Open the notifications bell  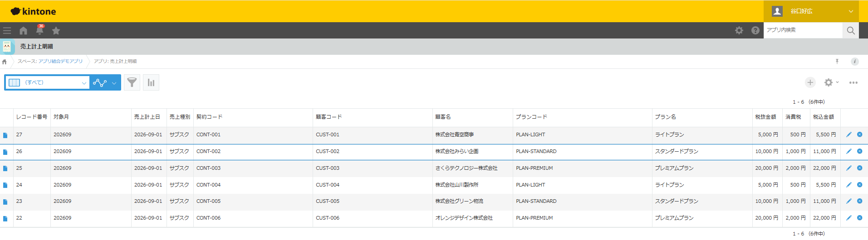coord(40,30)
